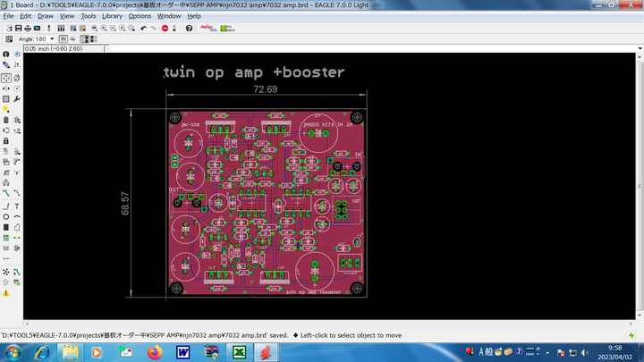The height and width of the screenshot is (362, 644).
Task: Click the vertical scrollbar of the canvas
Action: pos(640,186)
